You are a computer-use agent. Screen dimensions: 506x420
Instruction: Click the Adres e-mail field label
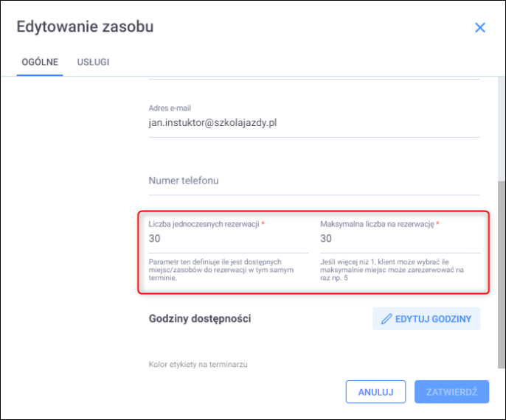pos(170,108)
